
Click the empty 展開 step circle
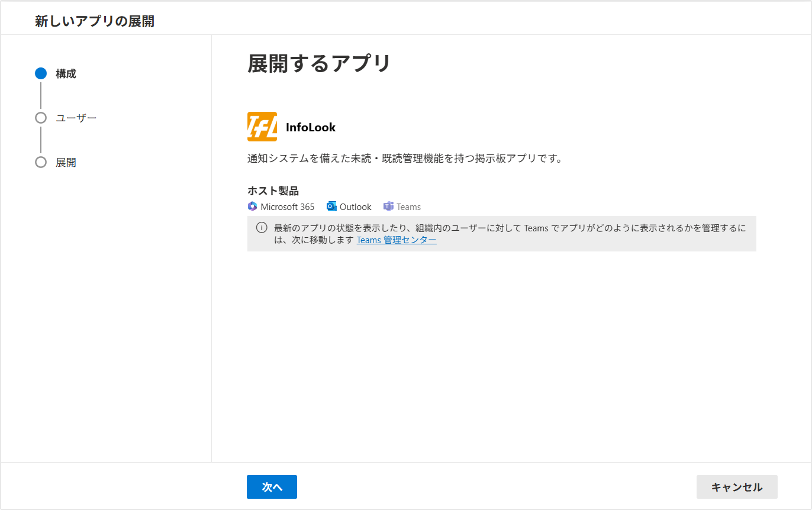(41, 162)
